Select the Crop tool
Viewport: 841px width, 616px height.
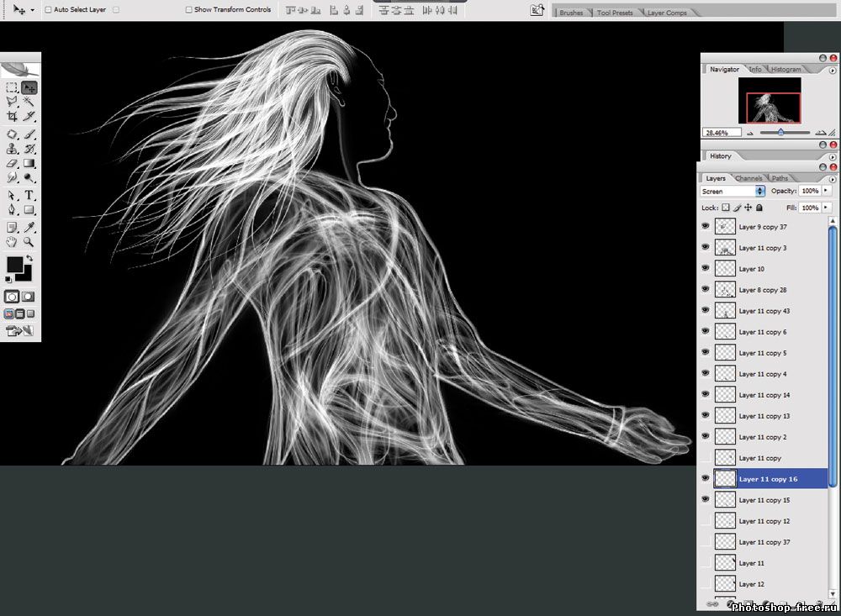(12, 116)
